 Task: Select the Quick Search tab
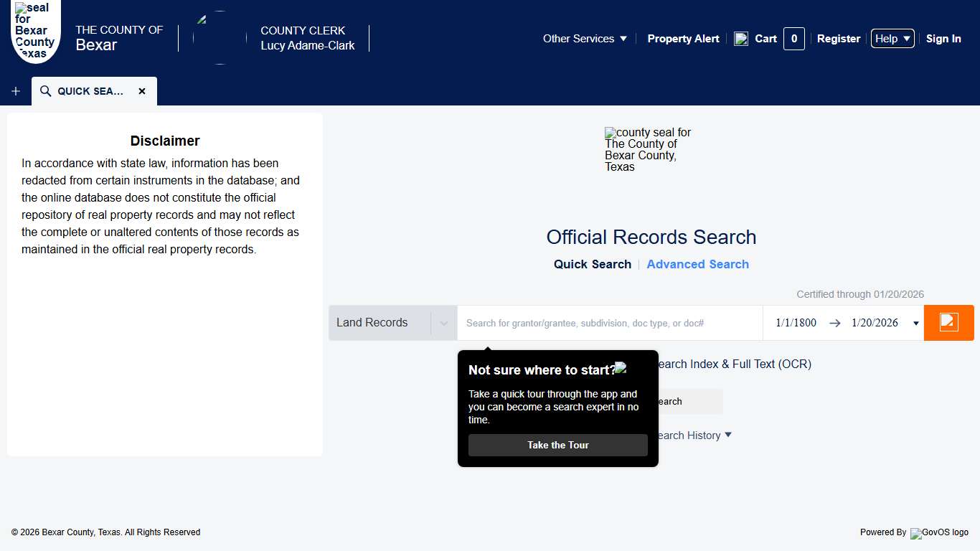(x=592, y=264)
